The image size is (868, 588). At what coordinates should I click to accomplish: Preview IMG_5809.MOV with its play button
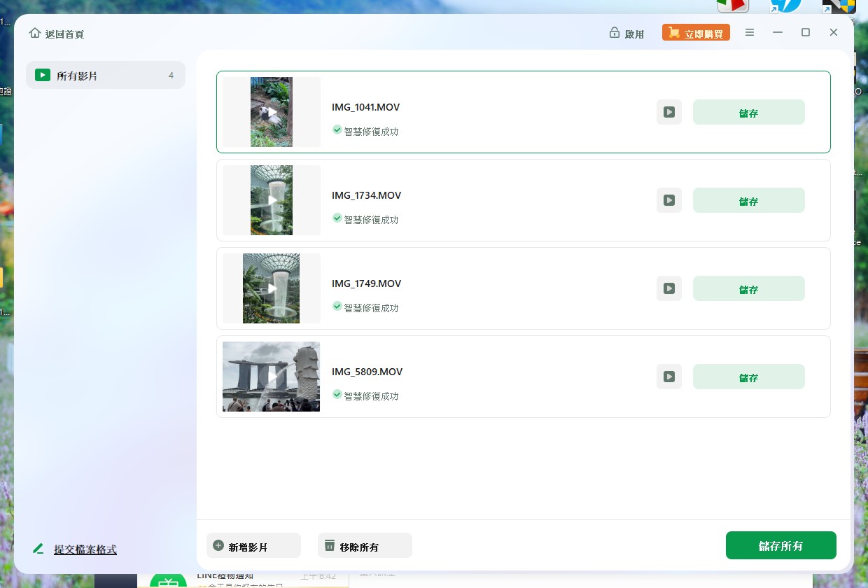point(669,377)
